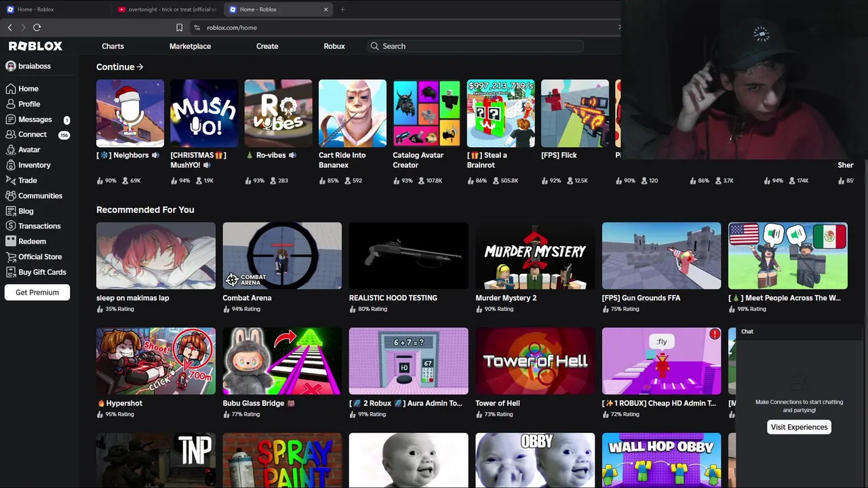This screenshot has width=868, height=488.
Task: Open Robux menu
Action: (334, 46)
